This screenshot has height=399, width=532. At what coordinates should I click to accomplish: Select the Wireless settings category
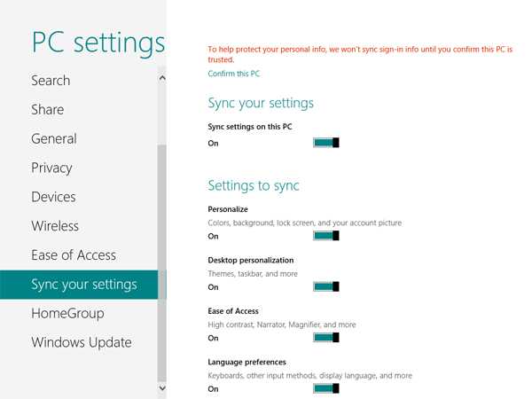pyautogui.click(x=79, y=226)
